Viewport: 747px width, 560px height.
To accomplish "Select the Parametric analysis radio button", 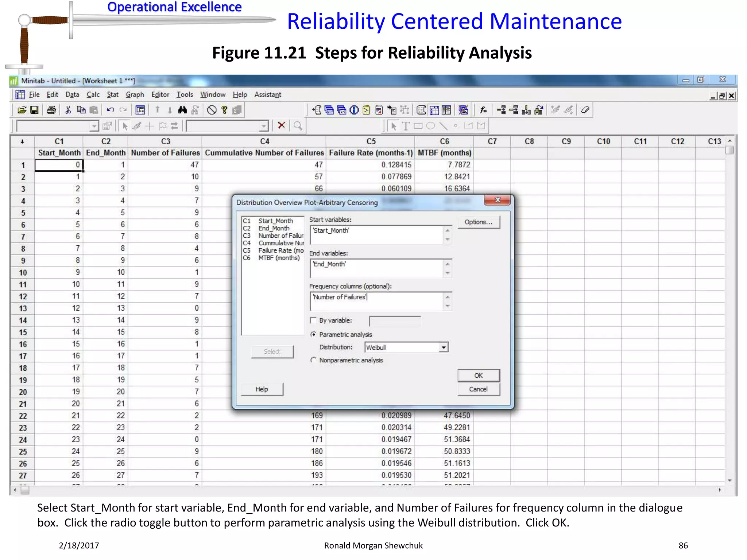I will tap(313, 334).
